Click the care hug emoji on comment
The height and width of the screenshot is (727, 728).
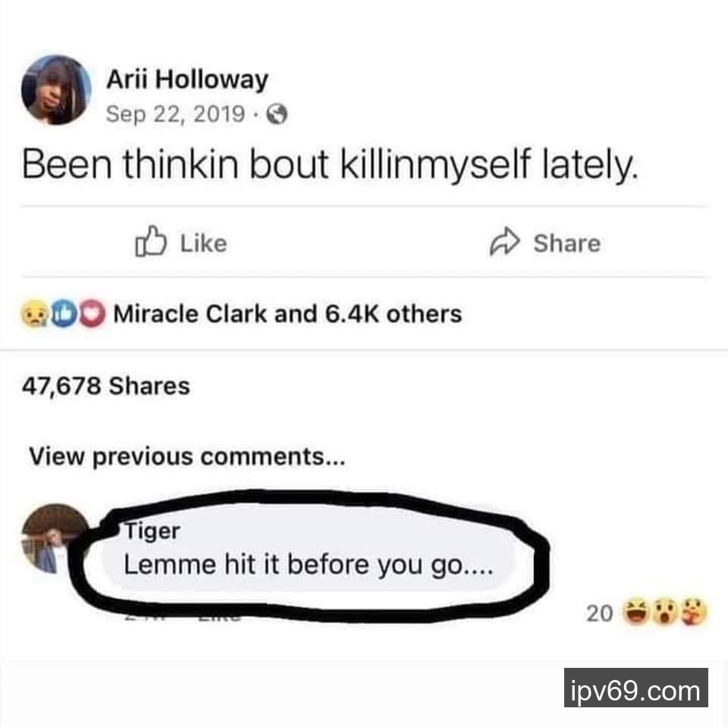point(694,612)
